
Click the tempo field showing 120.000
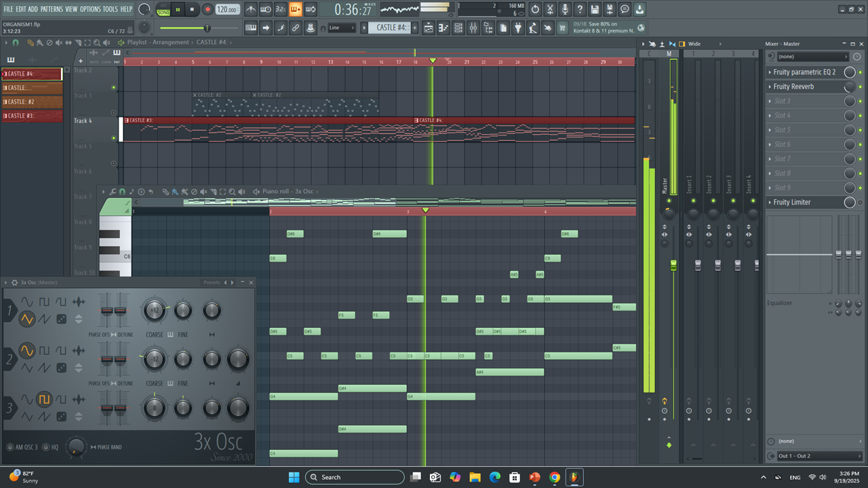228,9
